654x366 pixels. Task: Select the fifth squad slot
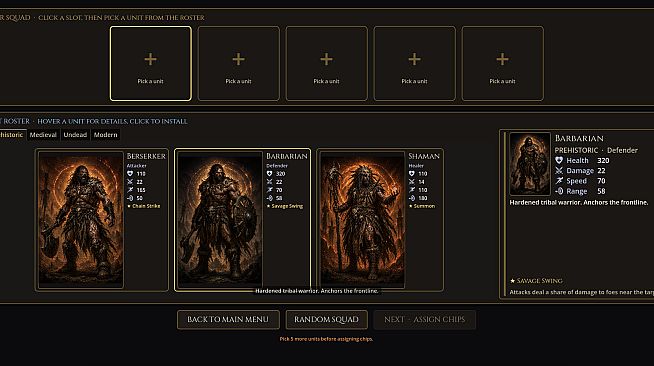coord(503,63)
